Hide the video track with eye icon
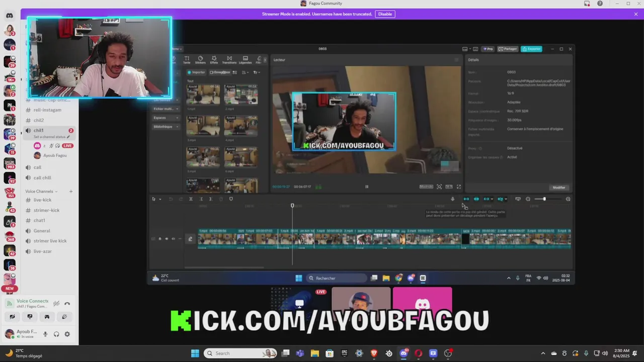This screenshot has height=362, width=644. coord(167,239)
